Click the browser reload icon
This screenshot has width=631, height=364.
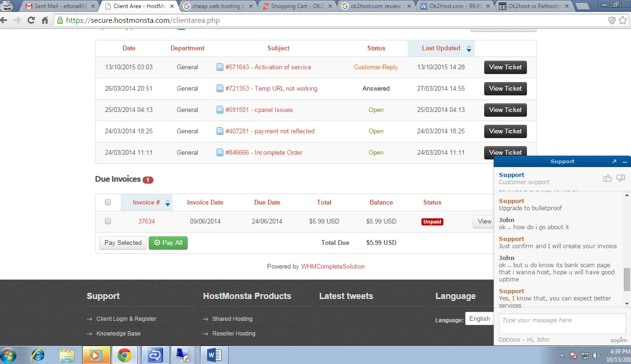(31, 20)
